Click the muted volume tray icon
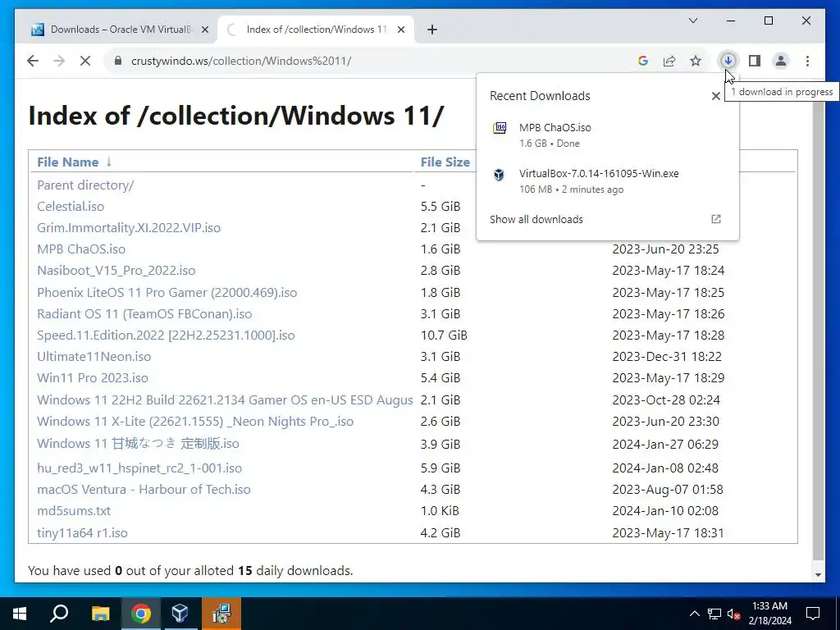840x630 pixels. 734,614
